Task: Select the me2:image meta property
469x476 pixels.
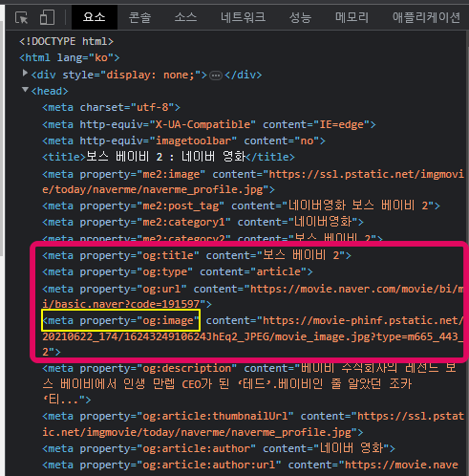Action: (x=123, y=174)
